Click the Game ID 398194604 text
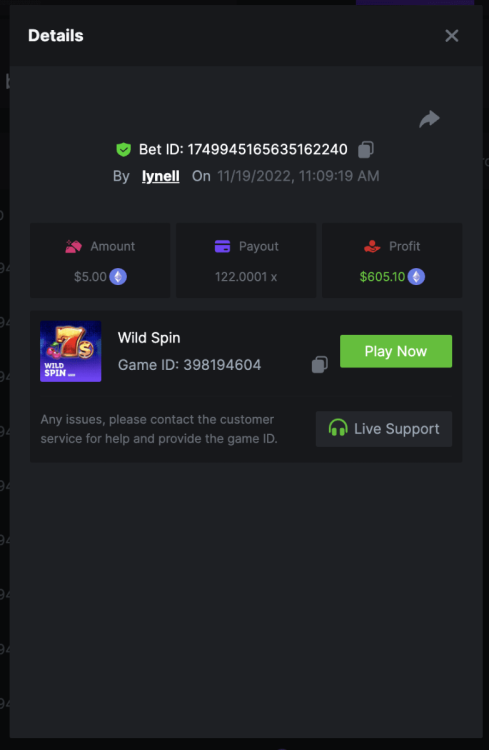This screenshot has height=750, width=489. coord(189,365)
